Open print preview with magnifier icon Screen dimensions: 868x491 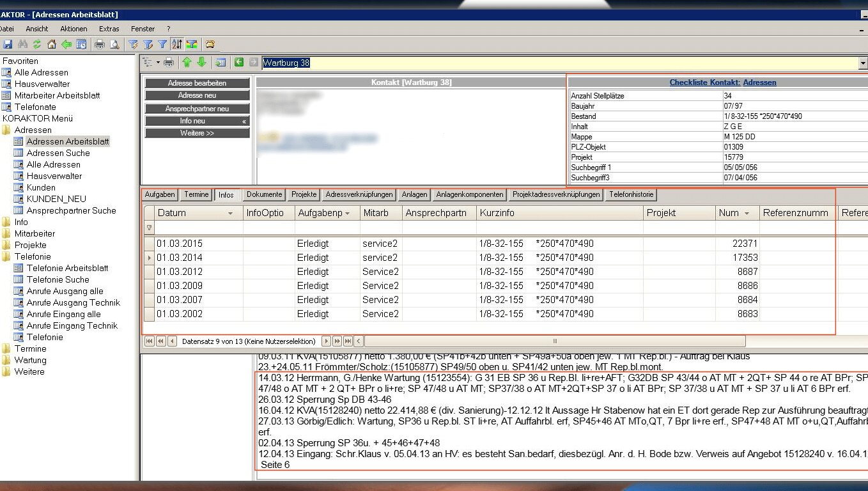114,44
